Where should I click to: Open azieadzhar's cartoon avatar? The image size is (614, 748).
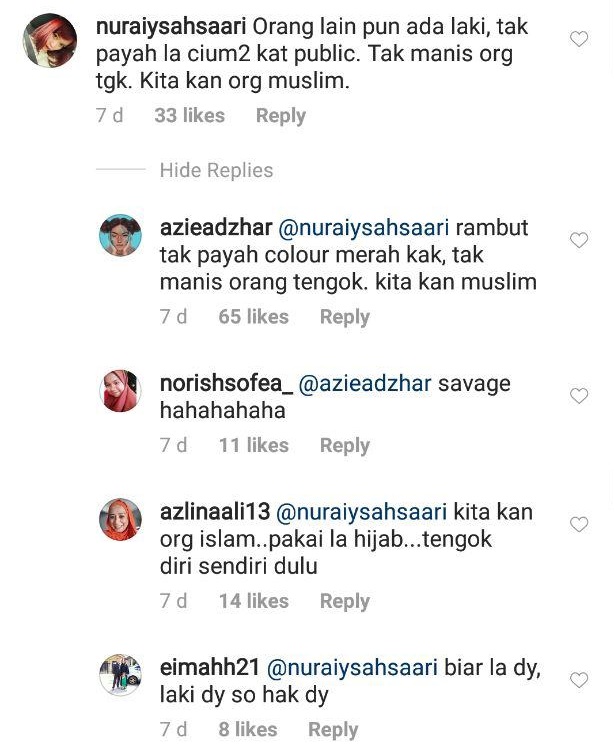click(x=120, y=235)
